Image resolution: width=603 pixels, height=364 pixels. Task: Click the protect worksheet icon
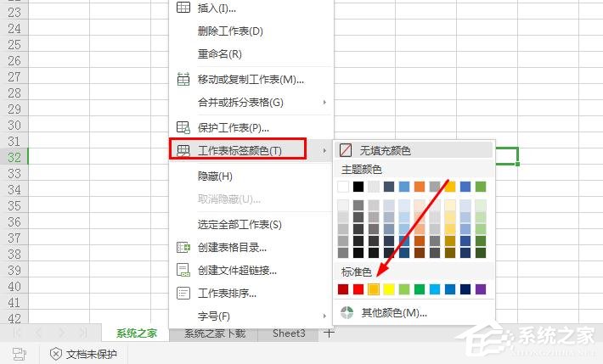183,127
